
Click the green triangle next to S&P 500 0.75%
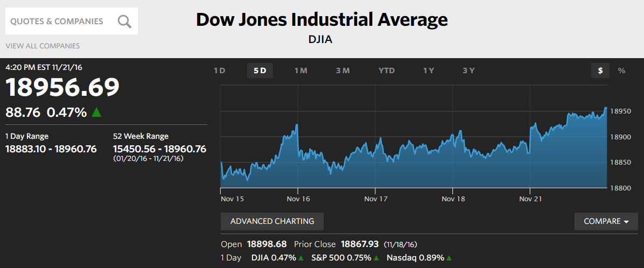[376, 258]
